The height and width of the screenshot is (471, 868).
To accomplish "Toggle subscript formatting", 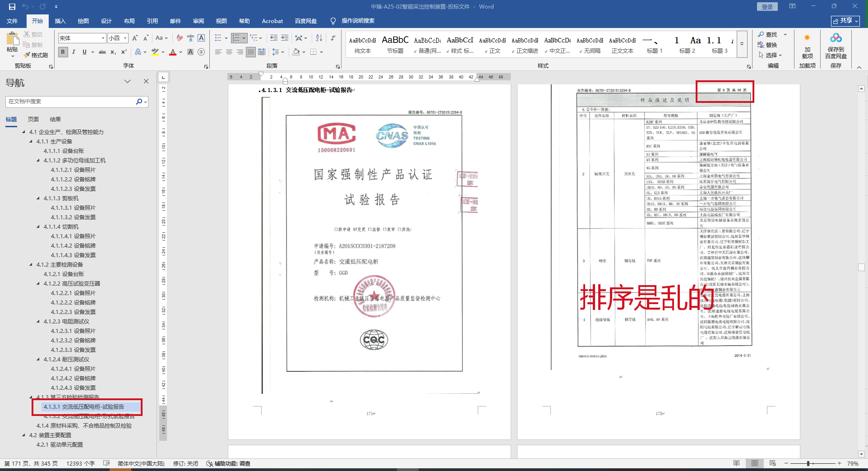I will pyautogui.click(x=113, y=52).
